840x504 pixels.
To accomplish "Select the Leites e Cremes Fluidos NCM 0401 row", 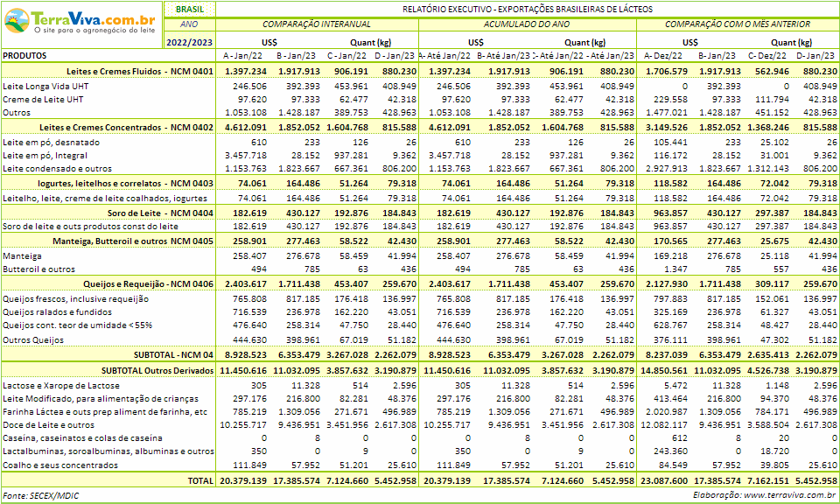I will click(x=139, y=71).
